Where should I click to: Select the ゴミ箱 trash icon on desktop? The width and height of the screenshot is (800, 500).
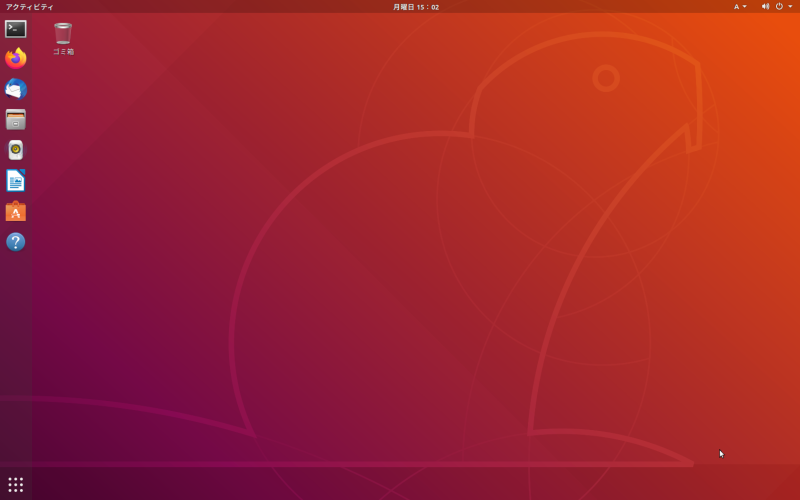(63, 34)
